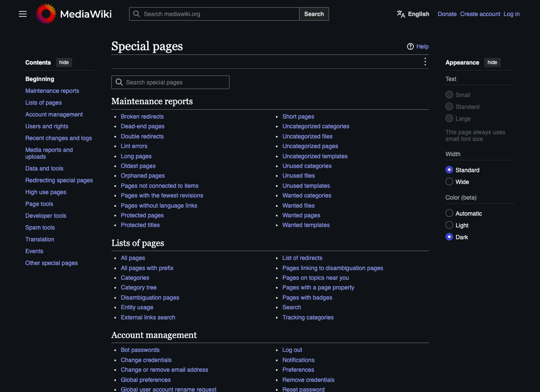Click the Log in link
The height and width of the screenshot is (392, 540).
point(512,14)
